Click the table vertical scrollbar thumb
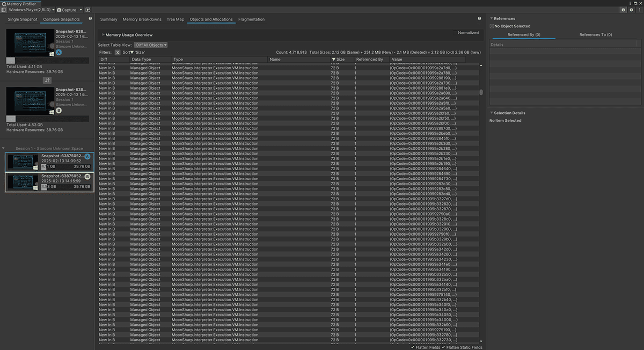 (x=481, y=92)
